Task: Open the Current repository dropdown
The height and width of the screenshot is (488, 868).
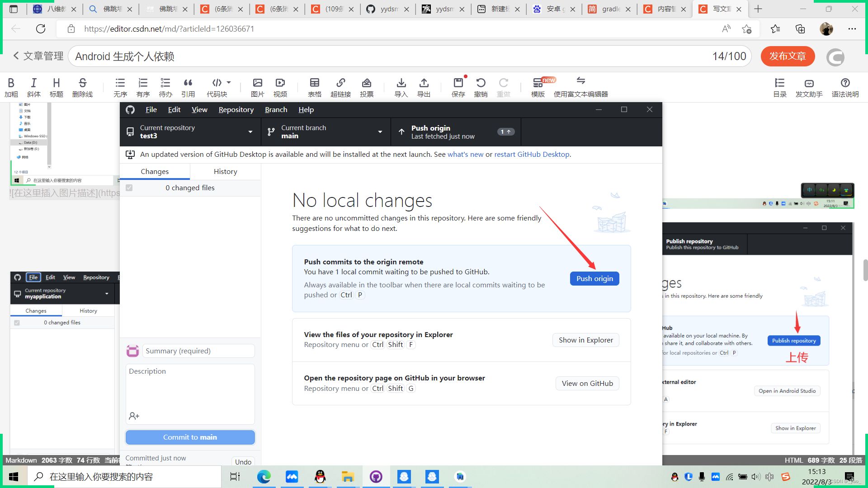Action: pyautogui.click(x=189, y=131)
